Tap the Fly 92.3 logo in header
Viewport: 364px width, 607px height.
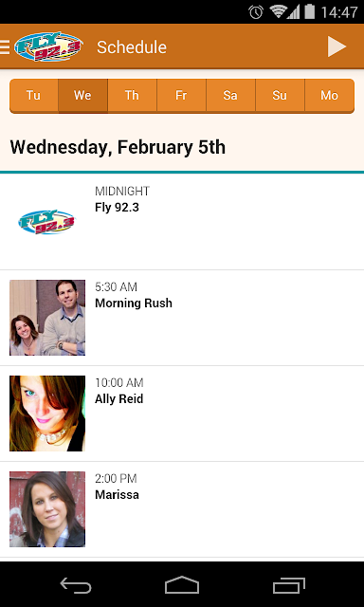click(48, 46)
